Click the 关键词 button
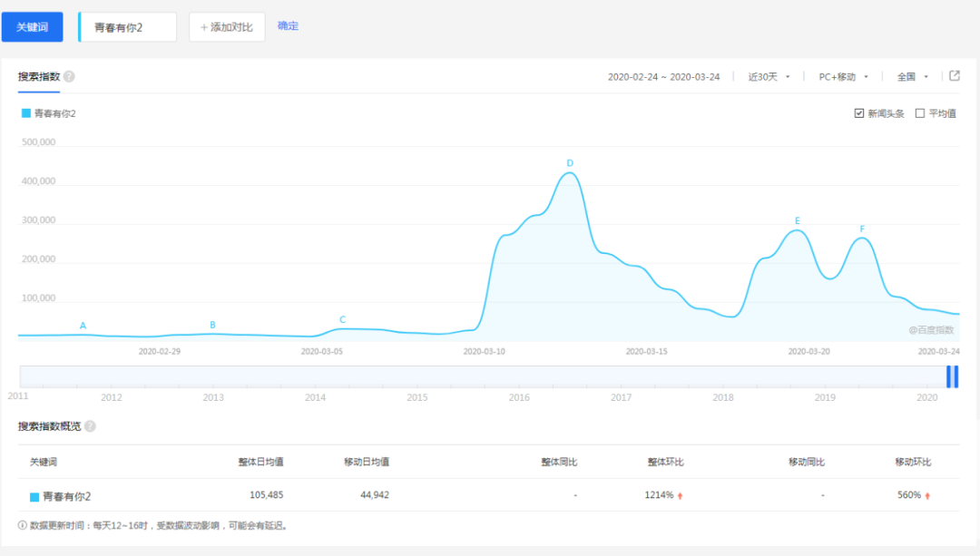The image size is (980, 556). coord(33,27)
